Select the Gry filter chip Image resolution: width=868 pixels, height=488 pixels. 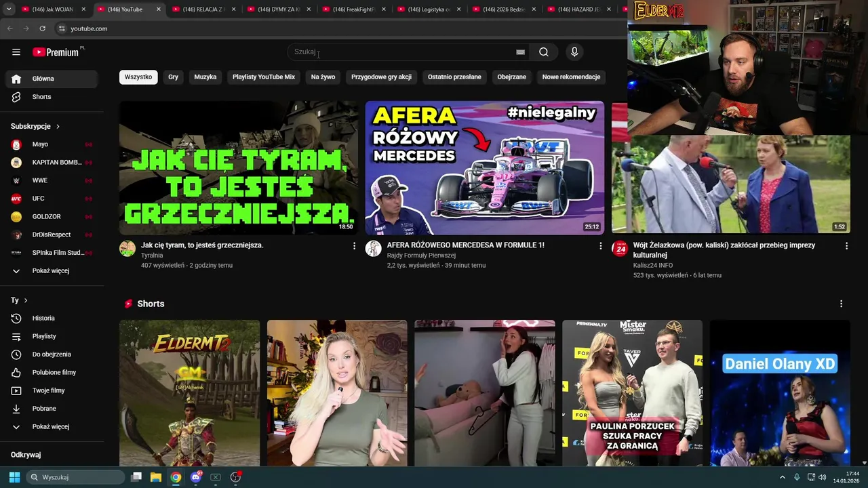click(173, 77)
